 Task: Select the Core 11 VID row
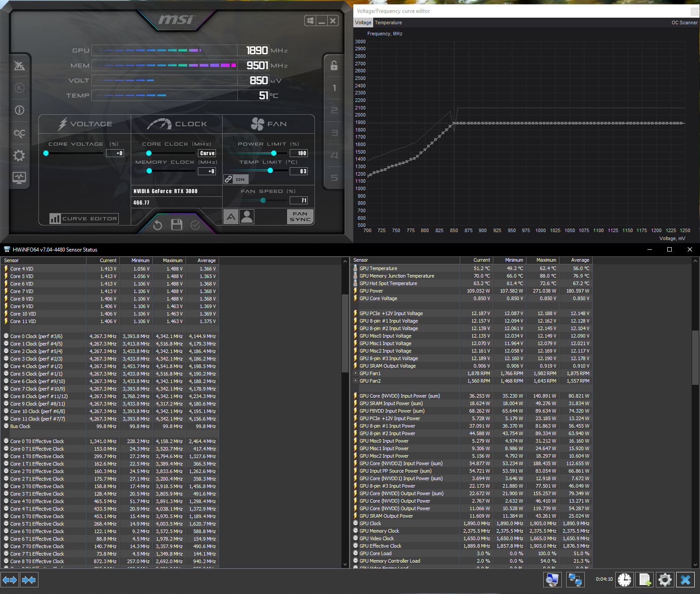(x=110, y=321)
